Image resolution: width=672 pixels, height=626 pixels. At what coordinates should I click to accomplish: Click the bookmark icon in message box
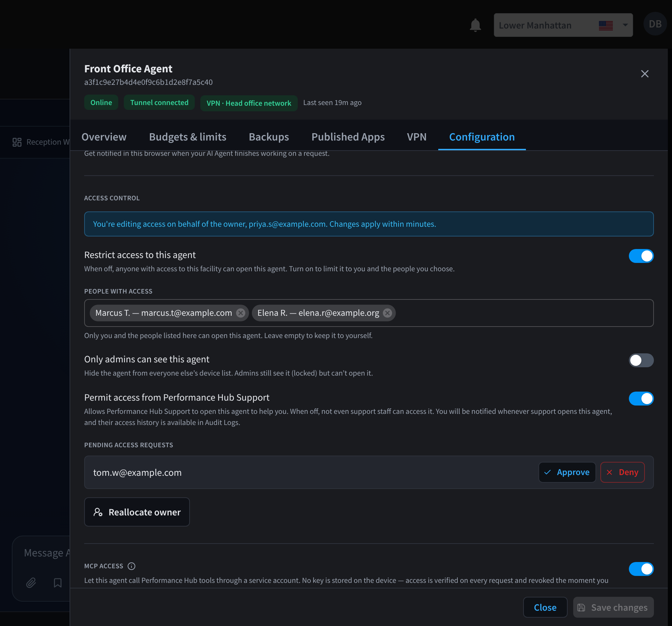[58, 583]
